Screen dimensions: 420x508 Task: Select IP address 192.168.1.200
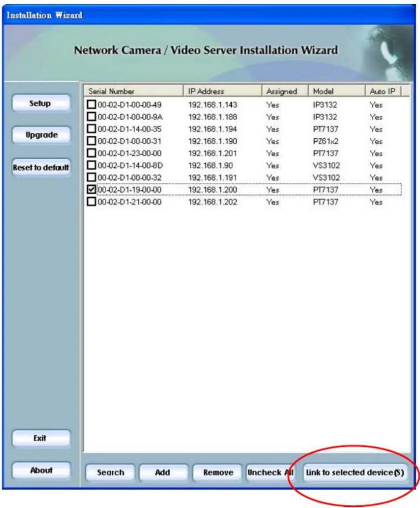213,190
